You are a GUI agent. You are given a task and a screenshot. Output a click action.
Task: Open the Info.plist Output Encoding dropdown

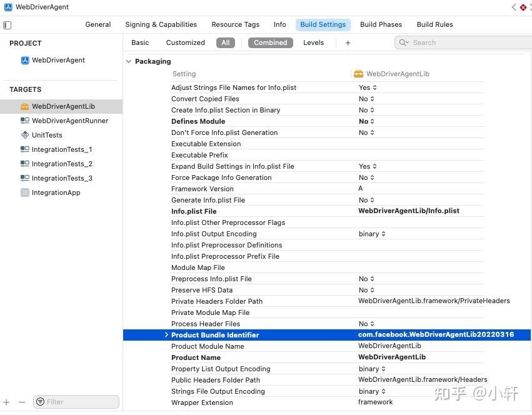[373, 233]
